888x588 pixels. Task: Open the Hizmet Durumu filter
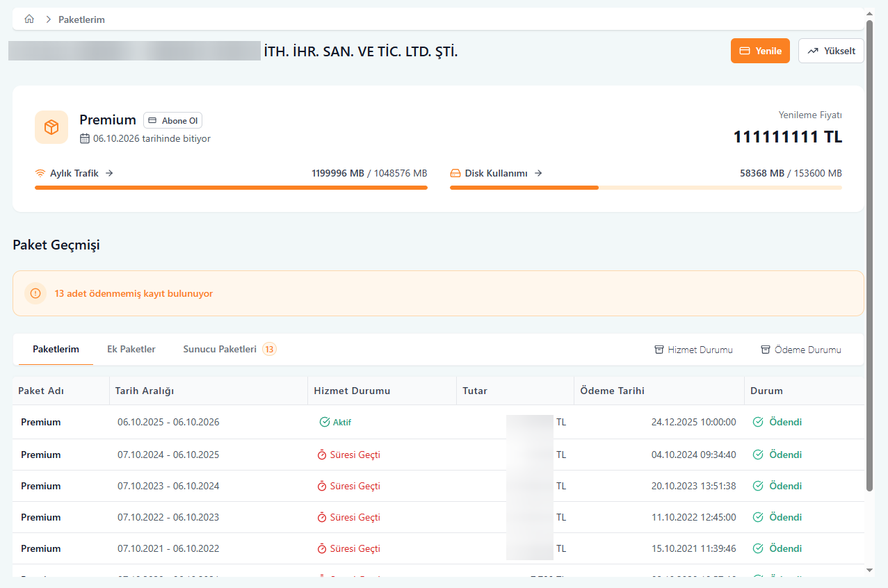[x=693, y=350]
